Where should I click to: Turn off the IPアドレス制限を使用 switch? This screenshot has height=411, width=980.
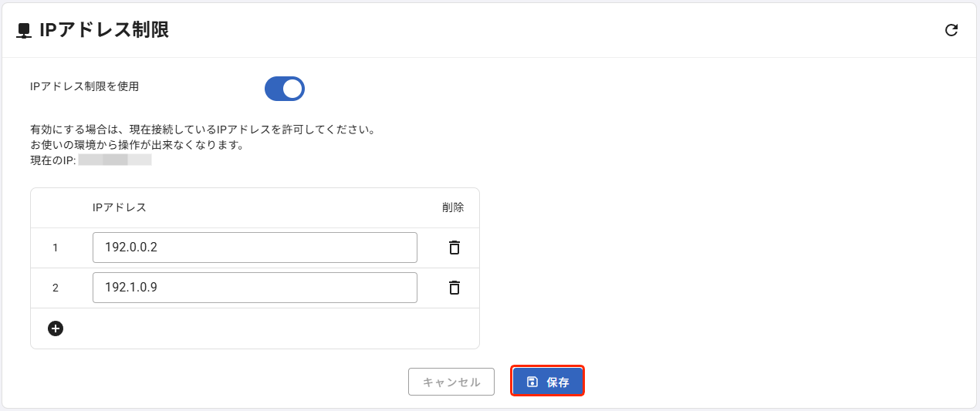285,89
